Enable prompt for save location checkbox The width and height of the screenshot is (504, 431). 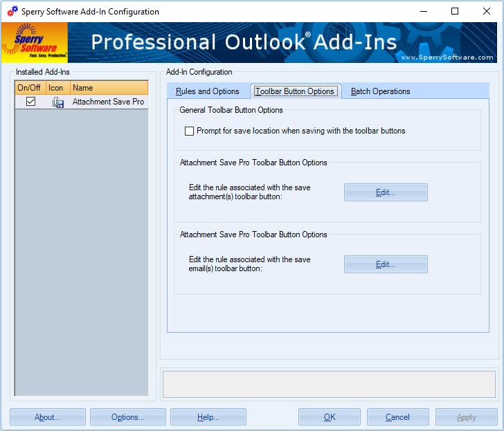click(189, 131)
